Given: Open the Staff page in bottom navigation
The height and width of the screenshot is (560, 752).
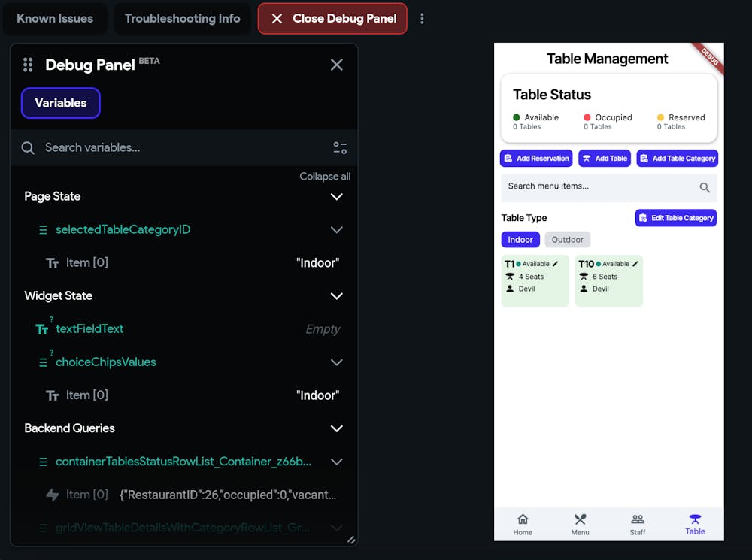Looking at the screenshot, I should click(x=638, y=524).
